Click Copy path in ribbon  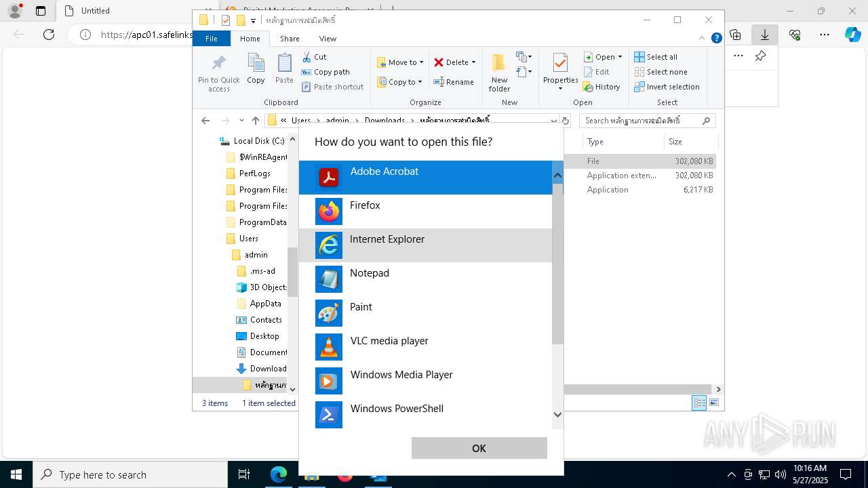(x=325, y=72)
